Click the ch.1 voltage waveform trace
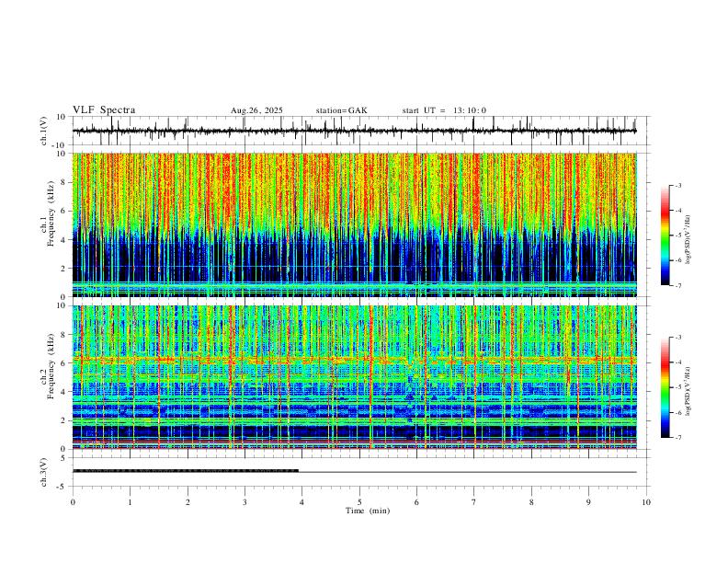728x563 pixels. (x=355, y=131)
